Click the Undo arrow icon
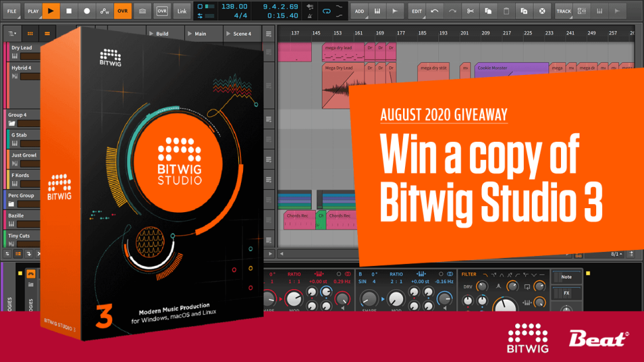This screenshot has height=362, width=644. pyautogui.click(x=435, y=11)
